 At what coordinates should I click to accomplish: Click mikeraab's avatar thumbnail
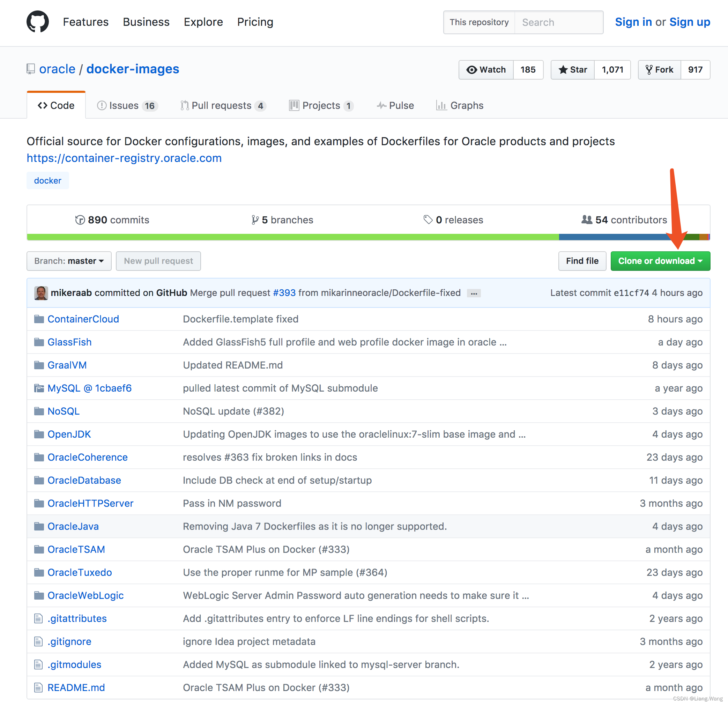coord(41,293)
